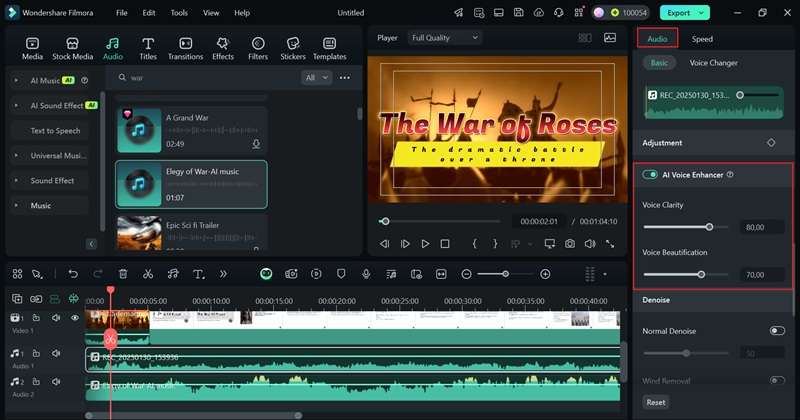Viewport: 800px width, 420px height.
Task: Click the Voice Clarity value field
Action: (761, 227)
